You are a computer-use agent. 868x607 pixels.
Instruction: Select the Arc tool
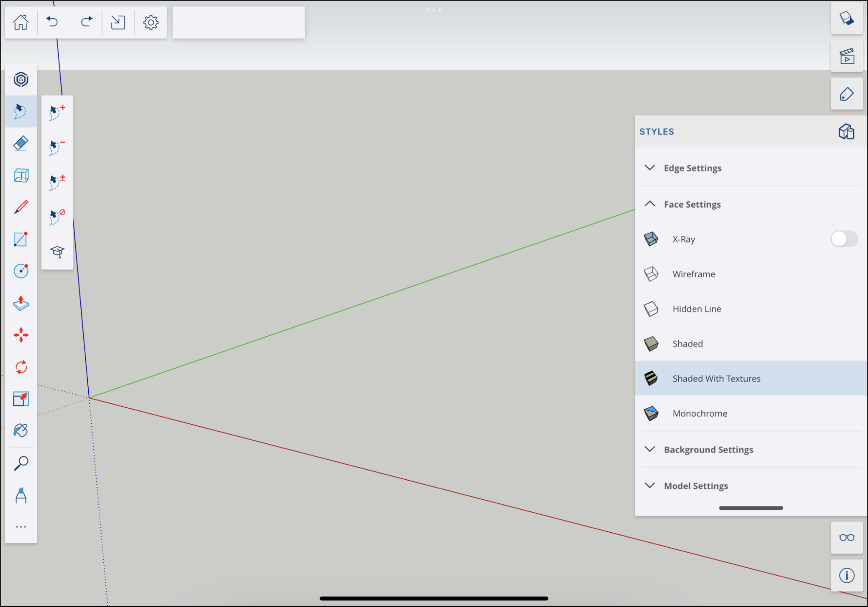point(21,271)
